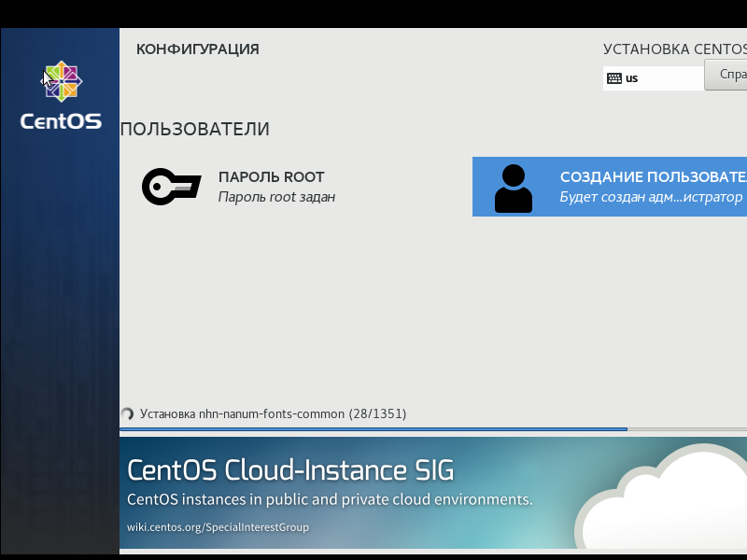Click the installation progress spinner icon

click(x=127, y=413)
